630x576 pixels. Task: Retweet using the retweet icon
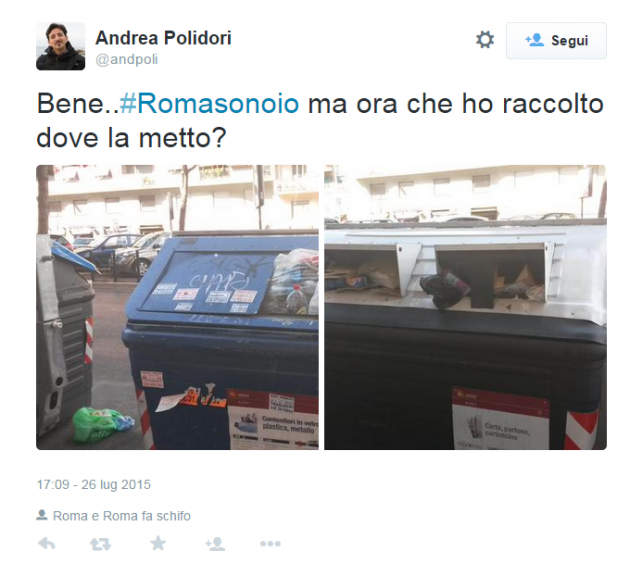click(x=100, y=544)
